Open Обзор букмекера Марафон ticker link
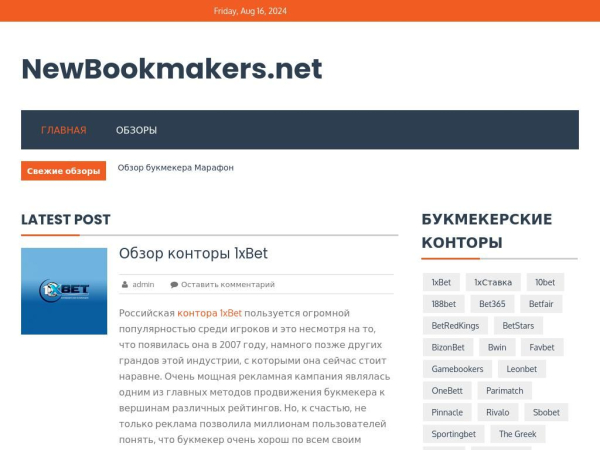The image size is (600, 450). (176, 168)
